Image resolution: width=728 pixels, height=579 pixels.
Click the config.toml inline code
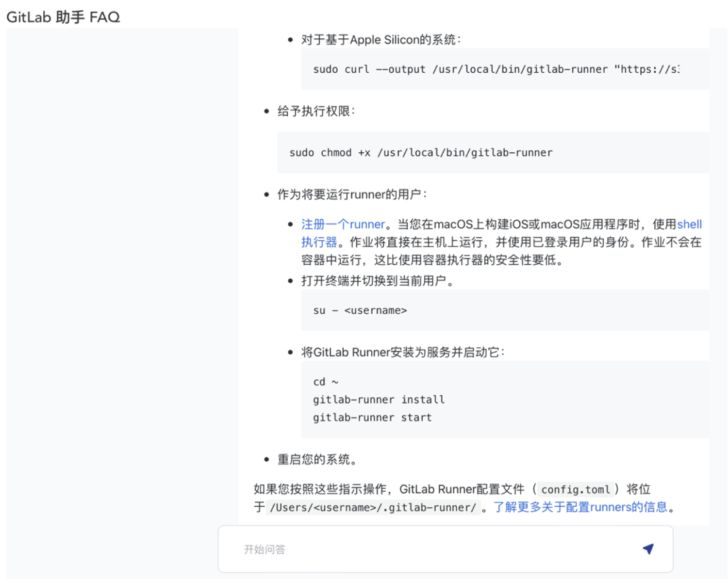[575, 489]
